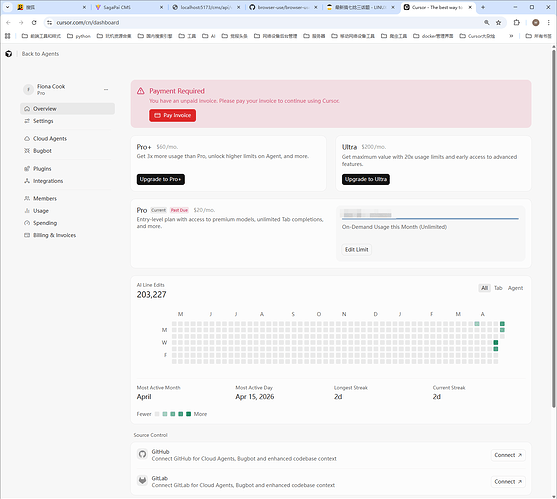Click the Cursor logo icon
557x499 pixels.
pyautogui.click(x=9, y=54)
